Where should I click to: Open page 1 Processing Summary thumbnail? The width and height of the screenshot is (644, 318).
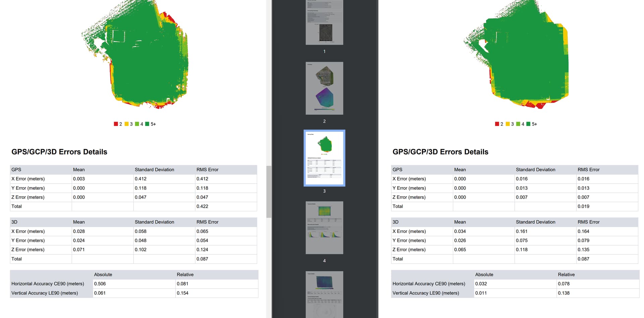(324, 22)
